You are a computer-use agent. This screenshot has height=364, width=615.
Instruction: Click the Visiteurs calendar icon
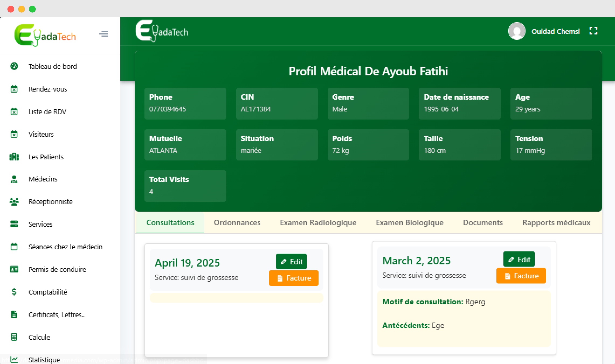(x=14, y=134)
